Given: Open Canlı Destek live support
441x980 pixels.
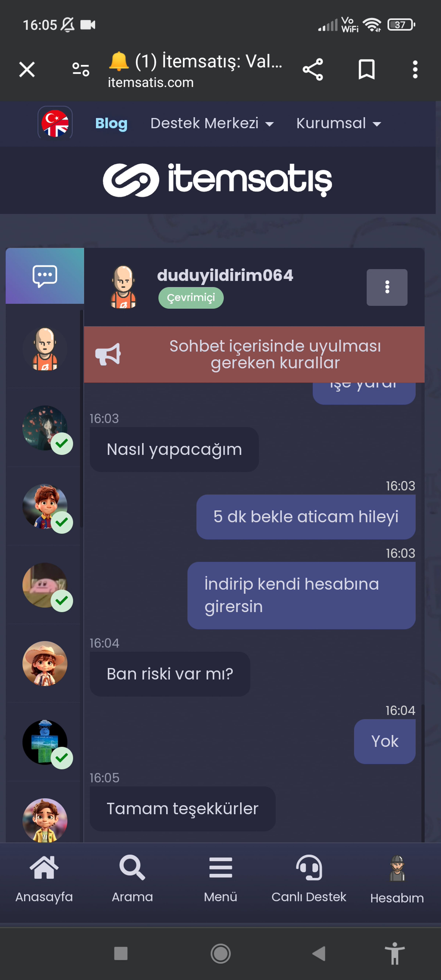Looking at the screenshot, I should click(309, 879).
